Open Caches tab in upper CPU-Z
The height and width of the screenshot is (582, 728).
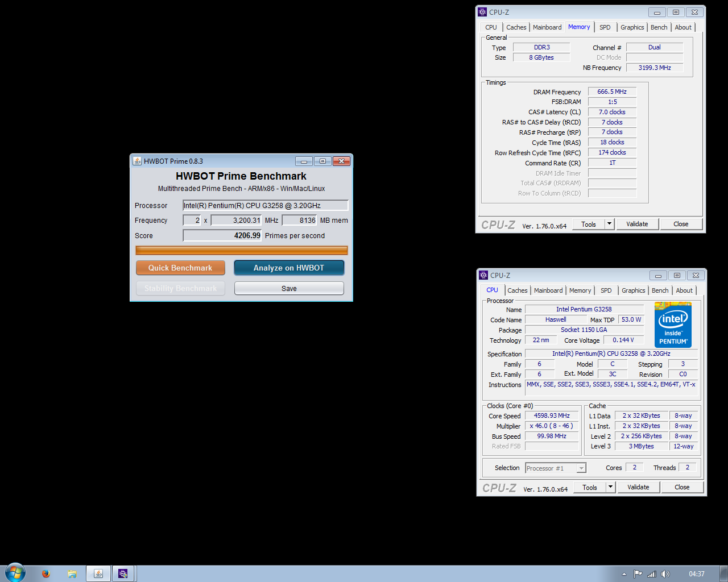[516, 27]
